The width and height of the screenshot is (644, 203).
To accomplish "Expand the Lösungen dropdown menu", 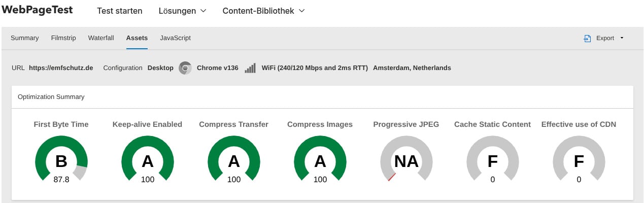I will click(x=182, y=11).
